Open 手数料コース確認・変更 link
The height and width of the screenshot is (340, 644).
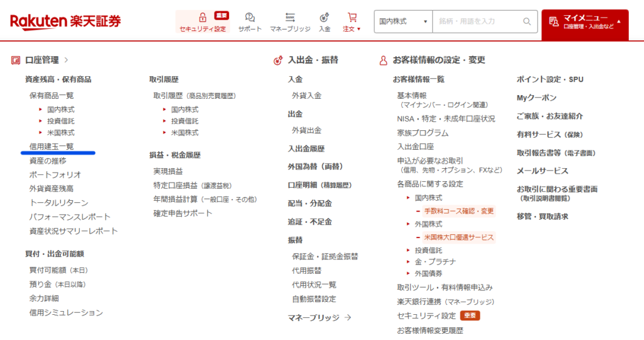[458, 211]
